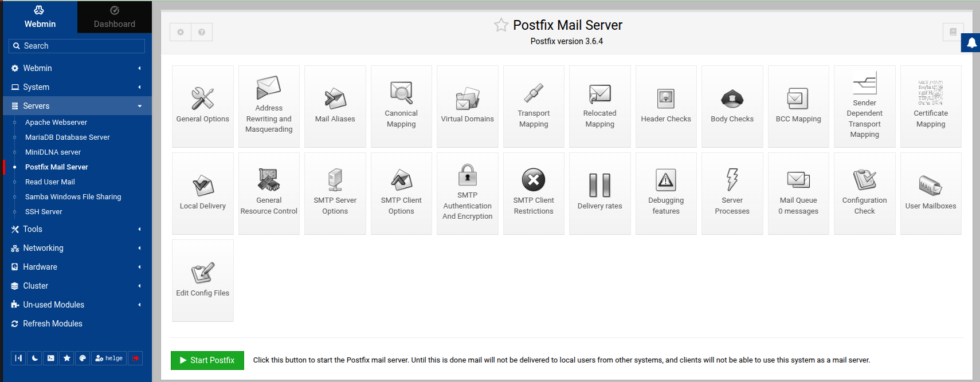Open favorites star button in footer
The width and height of the screenshot is (980, 382).
click(66, 358)
